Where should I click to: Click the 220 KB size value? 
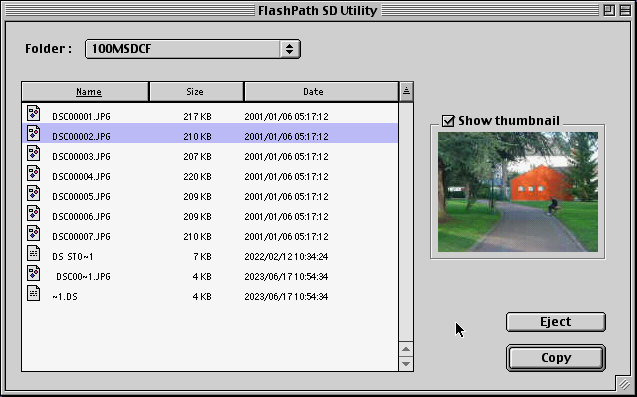[x=197, y=176]
